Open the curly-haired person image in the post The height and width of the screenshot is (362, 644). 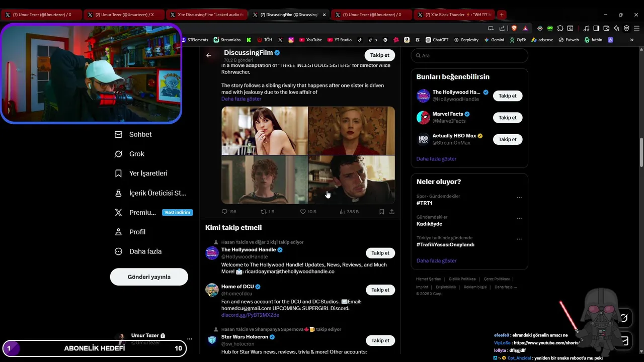click(265, 179)
